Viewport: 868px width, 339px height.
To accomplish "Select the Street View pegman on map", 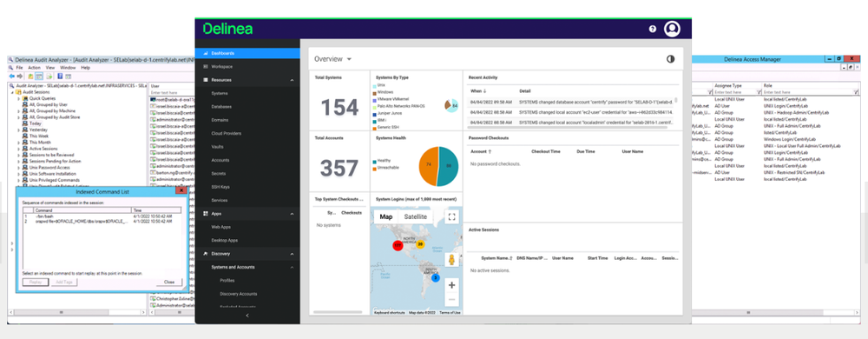I will (451, 261).
